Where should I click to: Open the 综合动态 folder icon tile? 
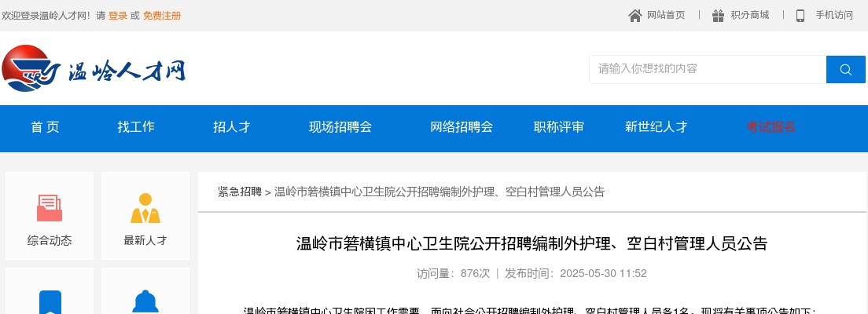[50, 216]
